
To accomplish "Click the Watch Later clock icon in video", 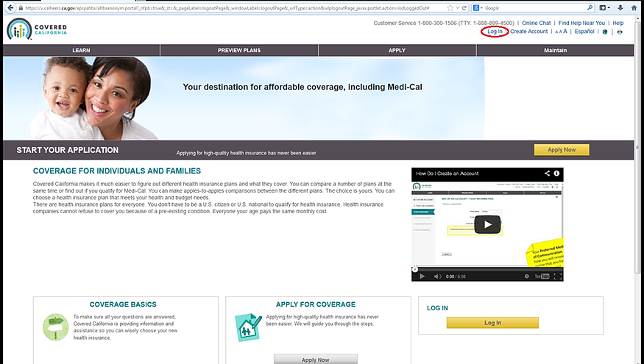I will tap(526, 276).
